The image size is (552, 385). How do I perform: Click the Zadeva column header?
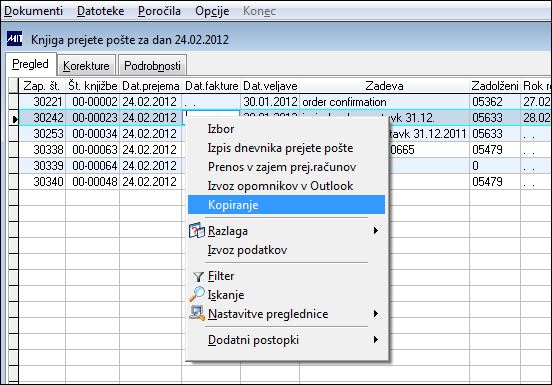[384, 86]
